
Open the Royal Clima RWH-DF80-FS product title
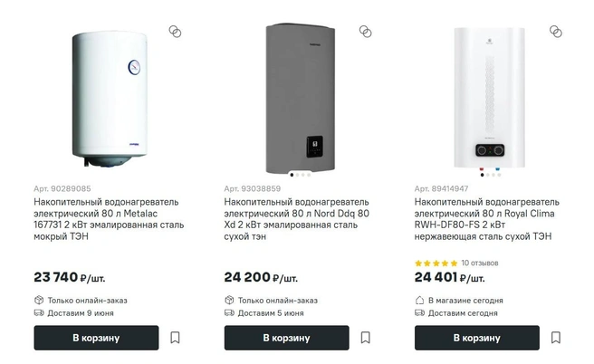coord(487,219)
